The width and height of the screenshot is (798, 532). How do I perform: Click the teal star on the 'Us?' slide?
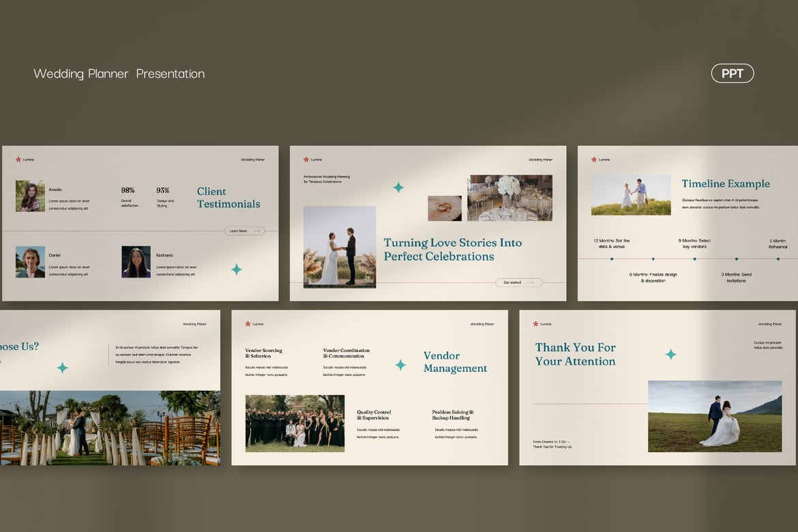point(63,368)
